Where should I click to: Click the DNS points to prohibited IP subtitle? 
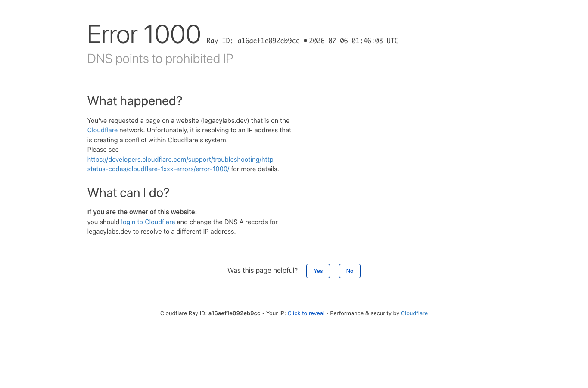pyautogui.click(x=160, y=59)
